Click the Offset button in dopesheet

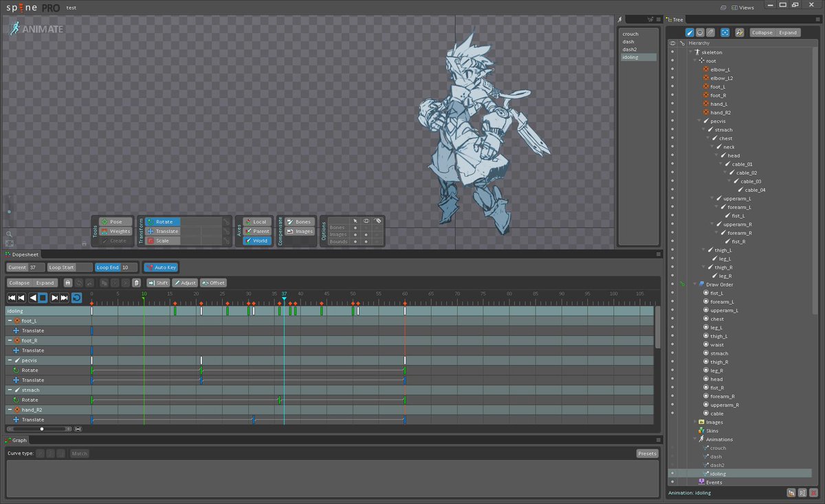213,283
